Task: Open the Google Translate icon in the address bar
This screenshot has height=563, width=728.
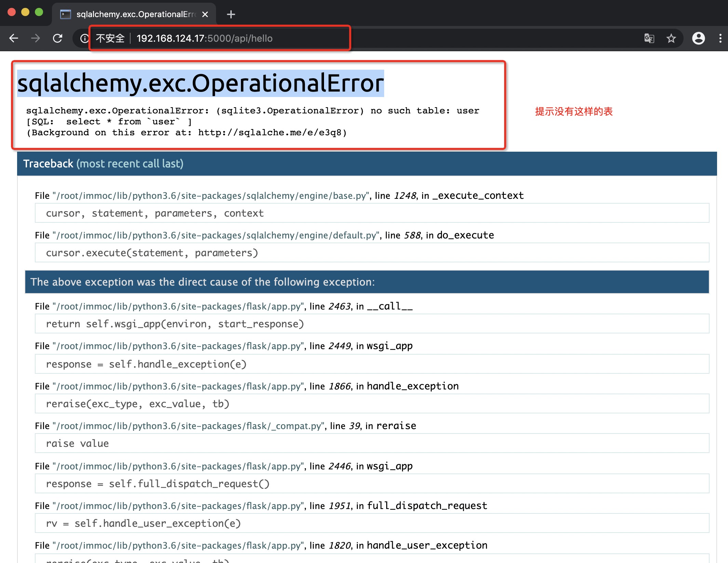Action: coord(649,38)
